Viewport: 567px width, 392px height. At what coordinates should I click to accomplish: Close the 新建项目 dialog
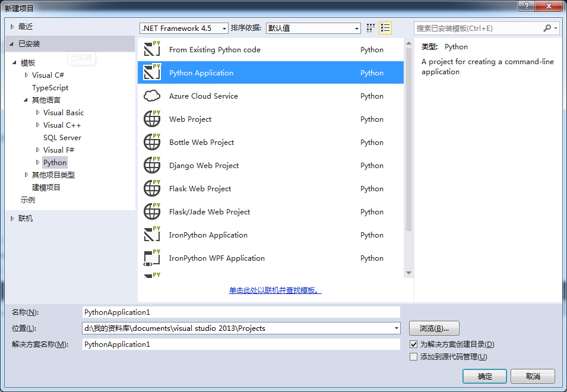coord(549,6)
